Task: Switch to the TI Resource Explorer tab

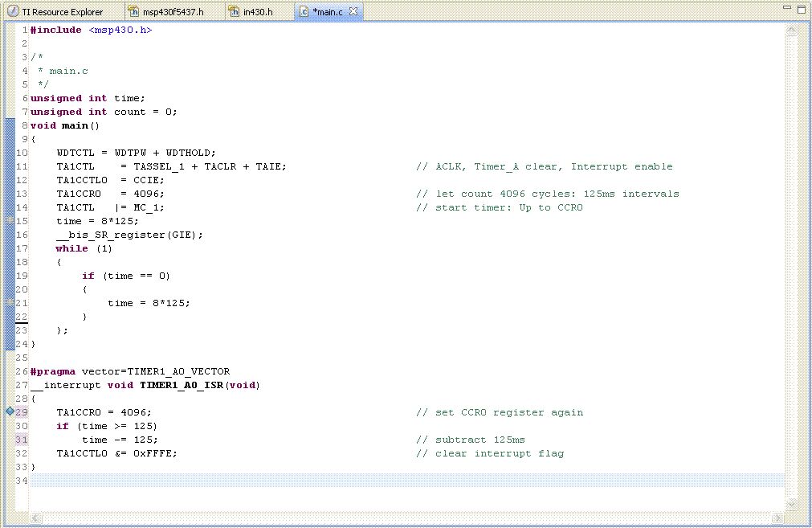Action: point(62,12)
